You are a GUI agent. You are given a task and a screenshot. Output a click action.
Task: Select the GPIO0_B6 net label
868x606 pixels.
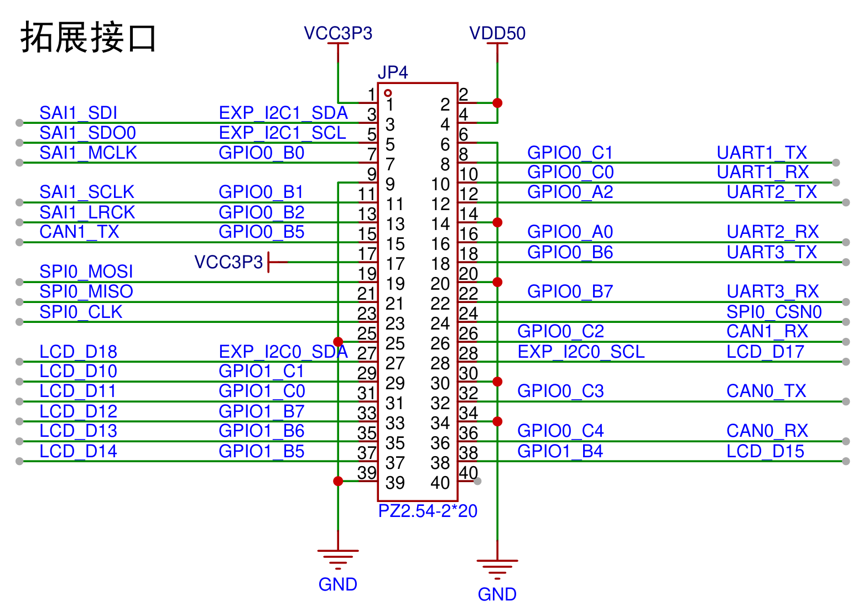click(570, 252)
